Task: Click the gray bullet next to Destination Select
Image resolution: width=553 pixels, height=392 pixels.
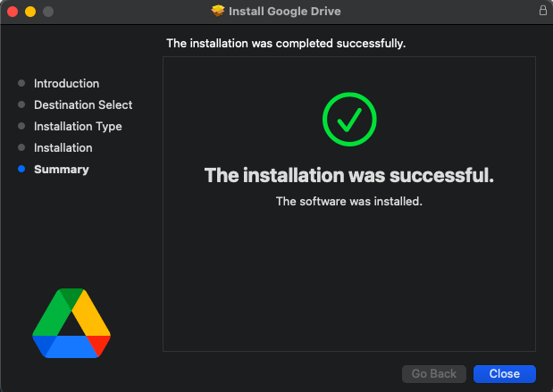Action: (21, 104)
